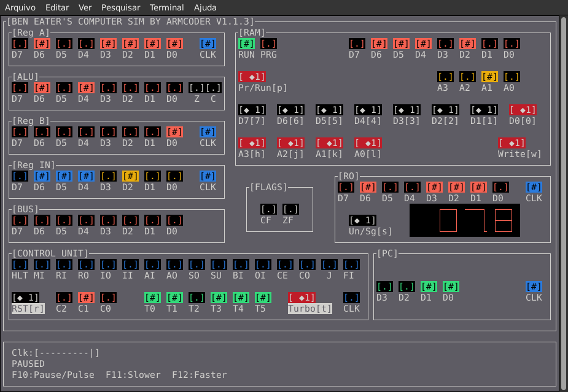The image size is (568, 392).
Task: Toggle RAM data switch D1[1]
Action: pyautogui.click(x=484, y=110)
